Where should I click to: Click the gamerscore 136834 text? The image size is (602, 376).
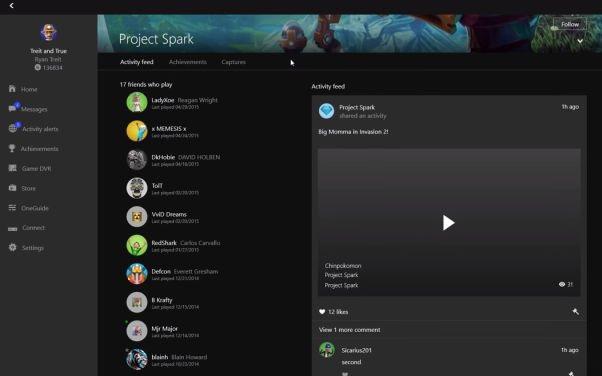point(53,68)
